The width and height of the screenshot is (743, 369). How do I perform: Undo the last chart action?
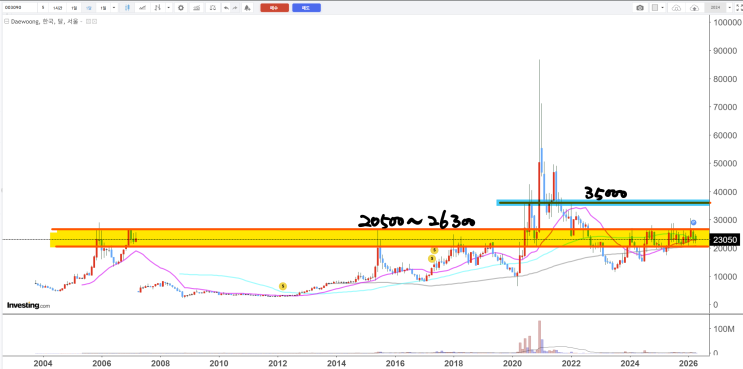click(x=226, y=8)
